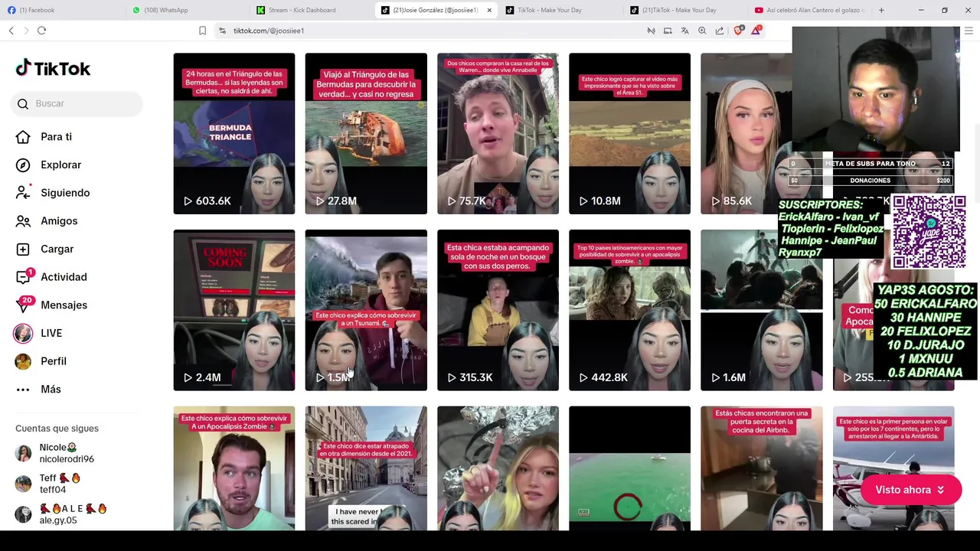Click the Actividad icon with badge

tap(24, 276)
